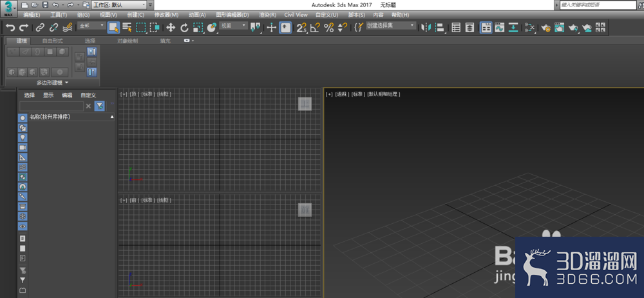Toggle the 2.5D Snaps button
Image resolution: width=644 pixels, height=298 pixels.
point(301,28)
